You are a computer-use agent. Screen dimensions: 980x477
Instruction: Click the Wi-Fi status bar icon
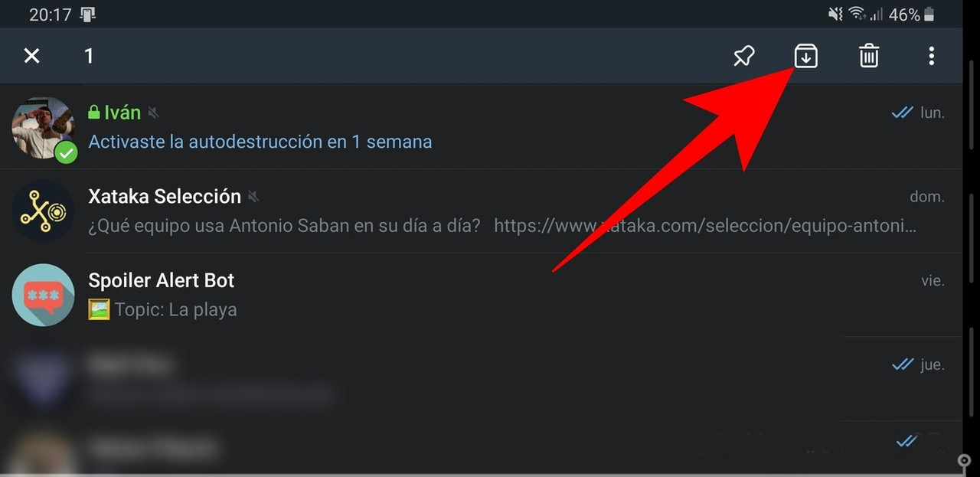click(x=857, y=14)
